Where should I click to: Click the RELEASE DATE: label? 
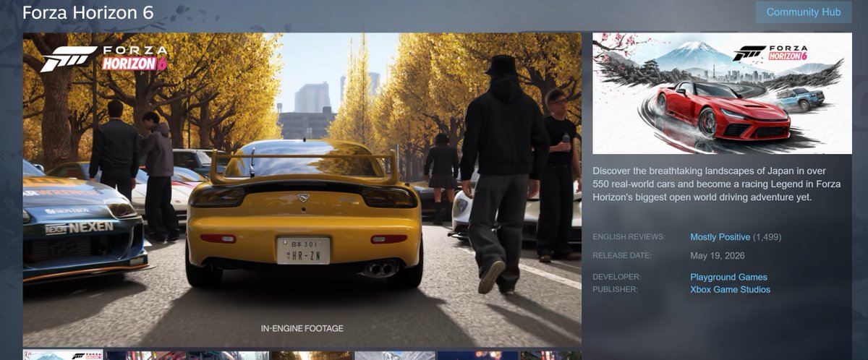(622, 256)
